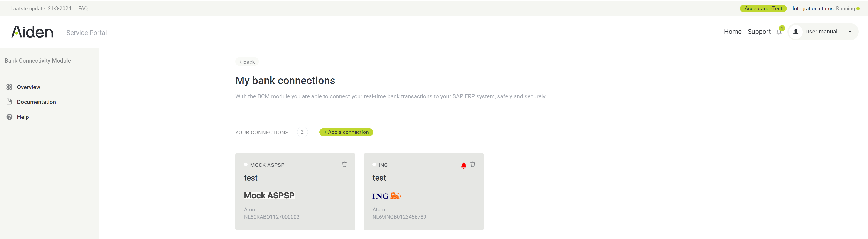Go Back to previous page
Viewport: 868px width, 239px height.
(247, 62)
